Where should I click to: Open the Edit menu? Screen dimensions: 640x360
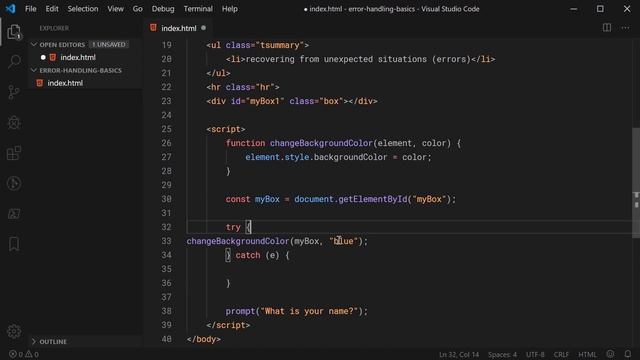click(x=52, y=9)
